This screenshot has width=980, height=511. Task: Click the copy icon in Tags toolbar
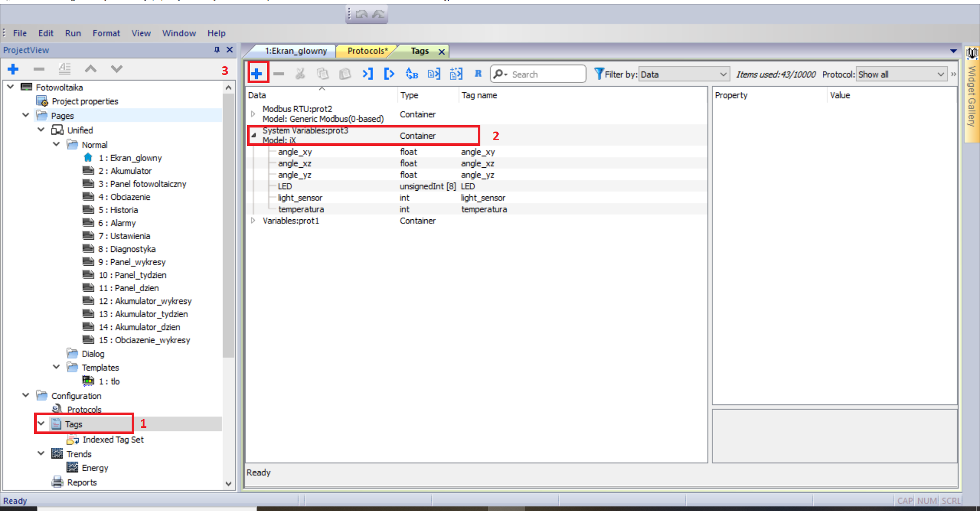click(x=323, y=74)
